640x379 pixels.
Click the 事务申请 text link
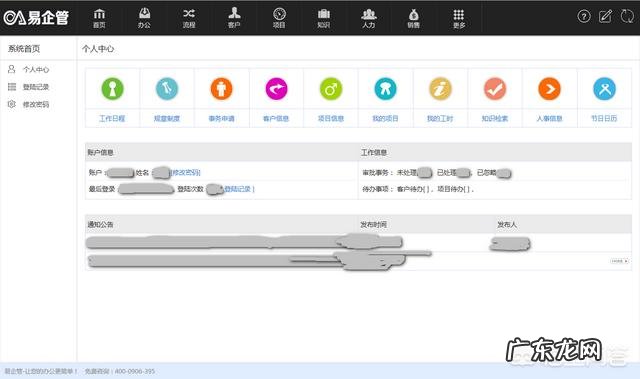(x=221, y=118)
